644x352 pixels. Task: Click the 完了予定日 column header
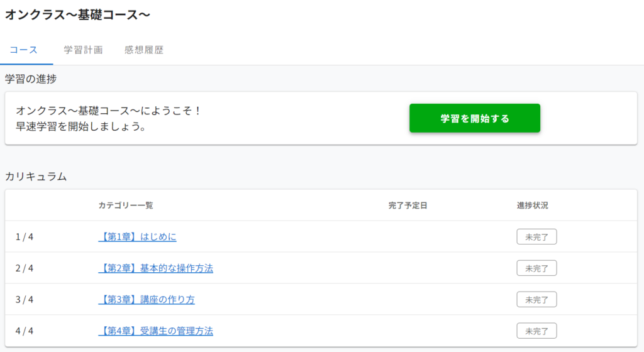coord(408,206)
